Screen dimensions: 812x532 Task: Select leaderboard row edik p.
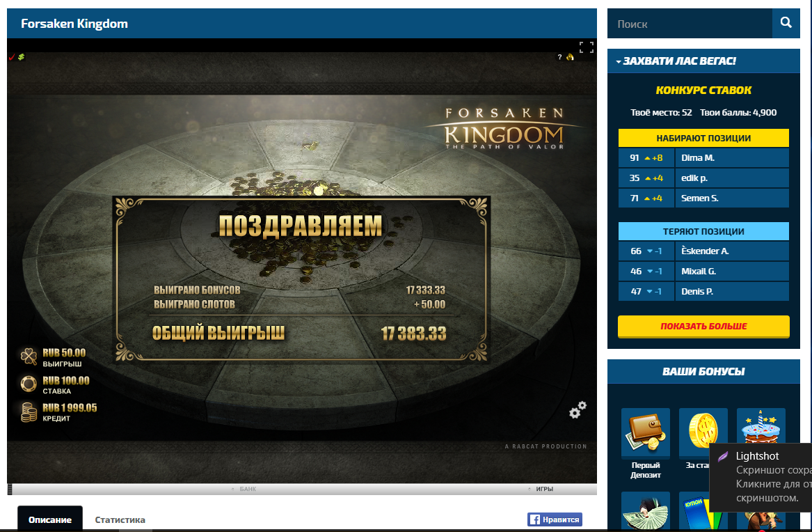click(x=703, y=178)
